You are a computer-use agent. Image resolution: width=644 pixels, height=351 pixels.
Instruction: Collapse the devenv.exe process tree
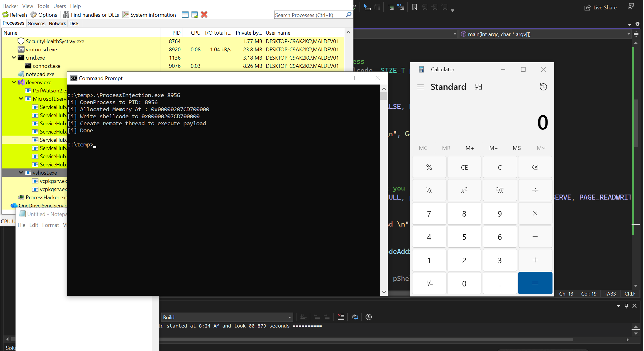point(14,82)
